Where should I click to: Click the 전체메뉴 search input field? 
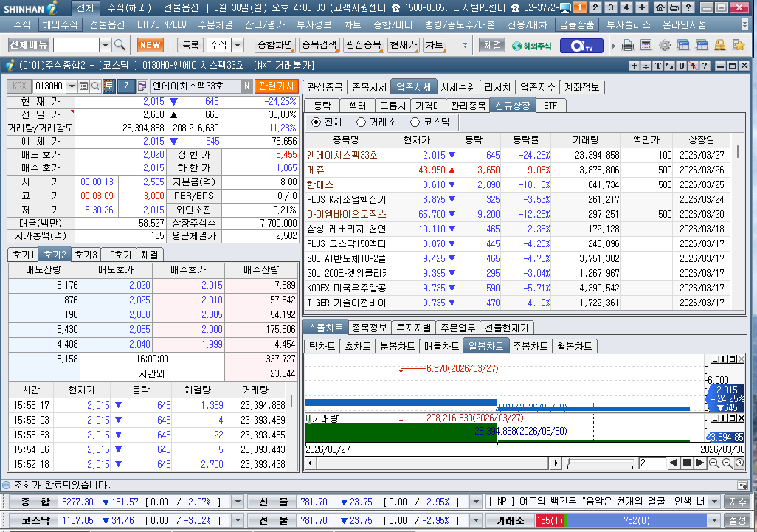coord(76,45)
